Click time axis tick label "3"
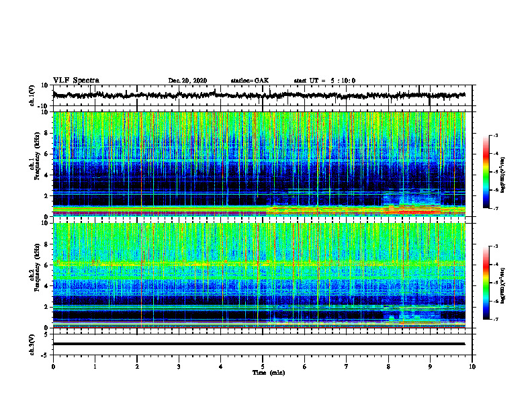The image size is (532, 411). tap(179, 367)
